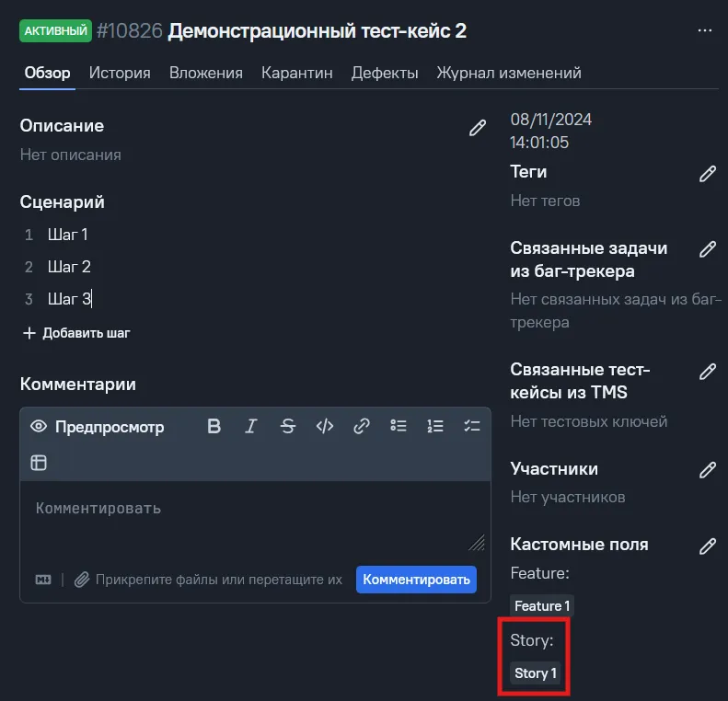Click the paperclip attach files icon
The image size is (728, 701).
pos(82,580)
